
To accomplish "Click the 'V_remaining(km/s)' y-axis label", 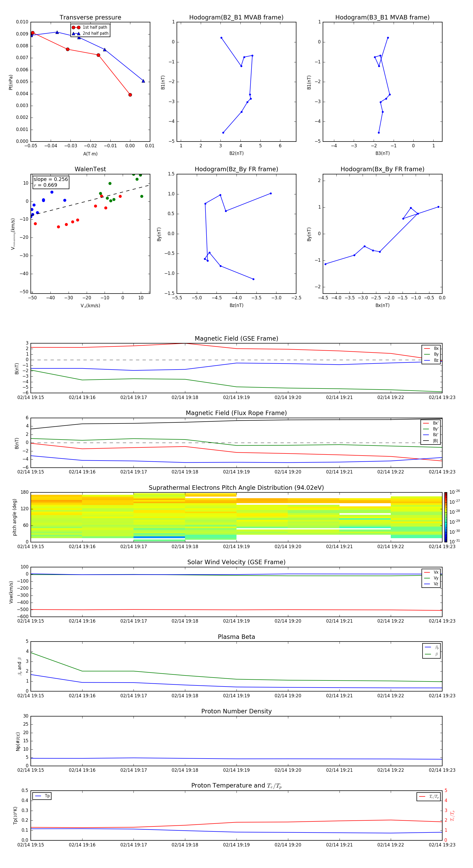I will click(13, 234).
